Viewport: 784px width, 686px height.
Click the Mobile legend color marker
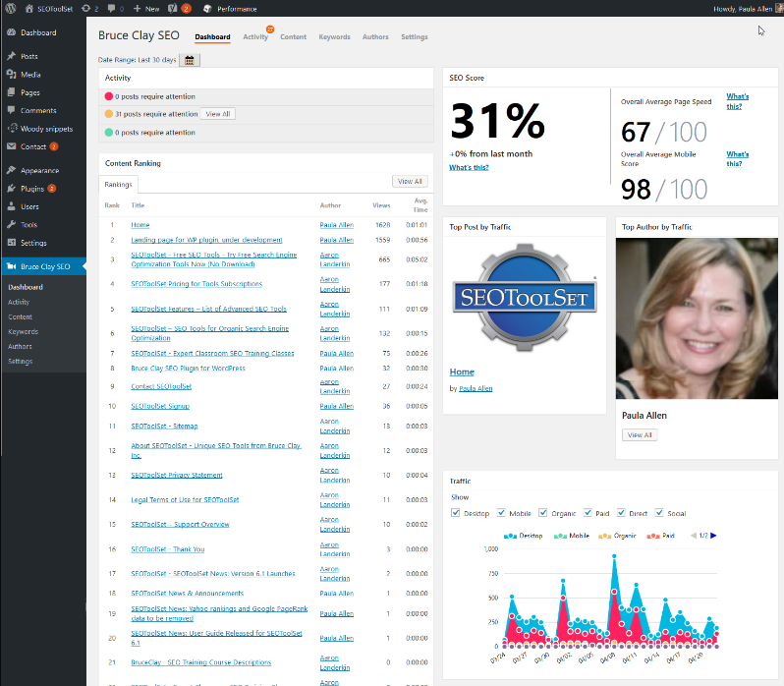pyautogui.click(x=560, y=536)
